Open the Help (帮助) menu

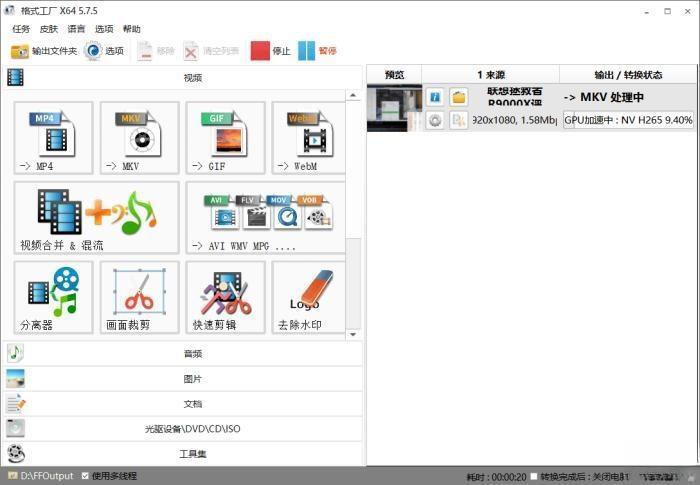coord(131,29)
